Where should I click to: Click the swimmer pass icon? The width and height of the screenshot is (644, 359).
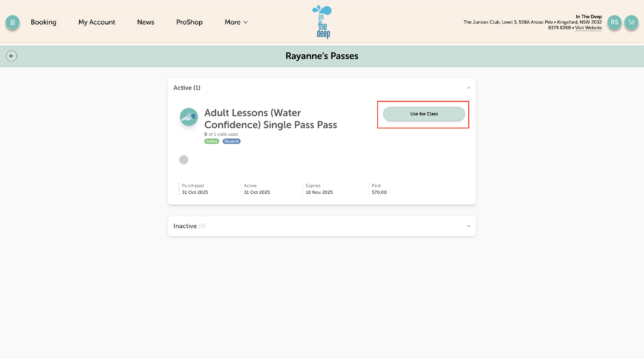(x=189, y=117)
